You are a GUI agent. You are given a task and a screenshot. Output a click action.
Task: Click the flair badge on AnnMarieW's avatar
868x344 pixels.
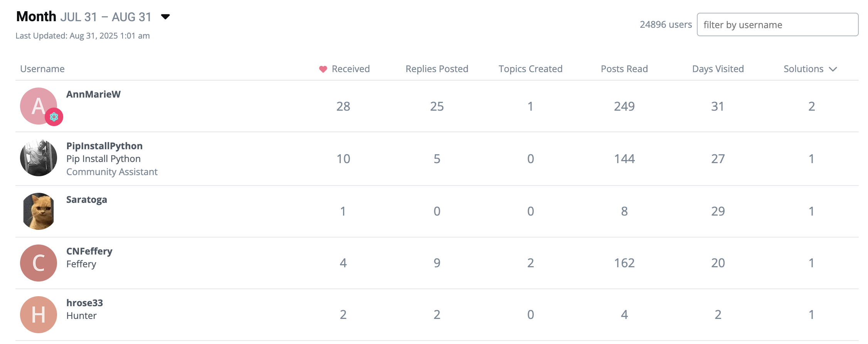pyautogui.click(x=54, y=117)
